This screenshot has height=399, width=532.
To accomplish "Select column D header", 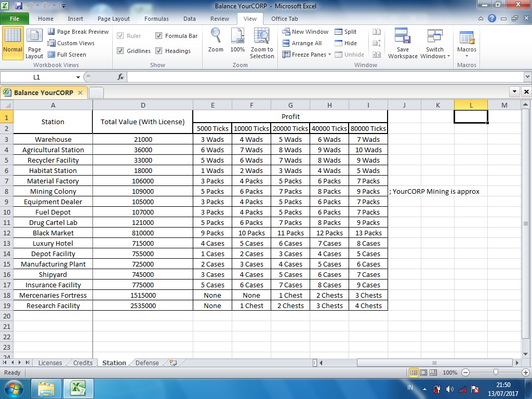I will [143, 105].
